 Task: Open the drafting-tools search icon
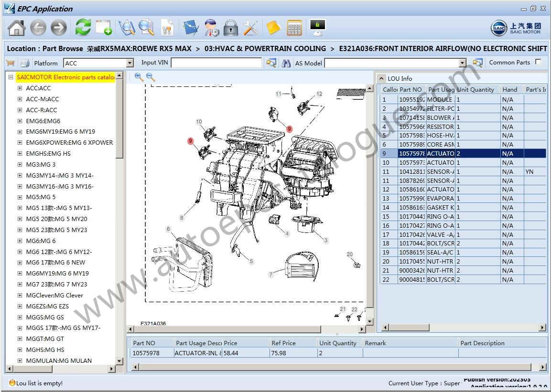coord(127,27)
